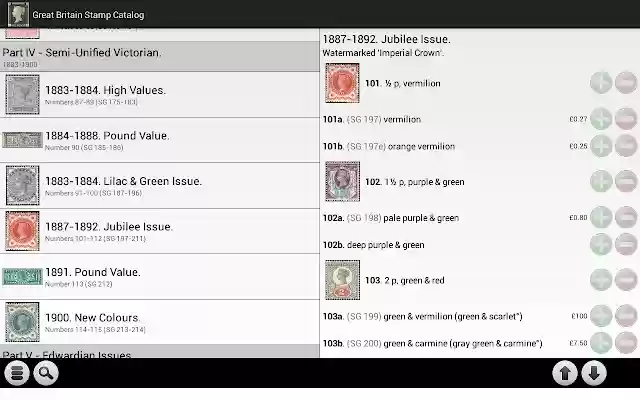Click the £7.50 price for 103b

[578, 343]
